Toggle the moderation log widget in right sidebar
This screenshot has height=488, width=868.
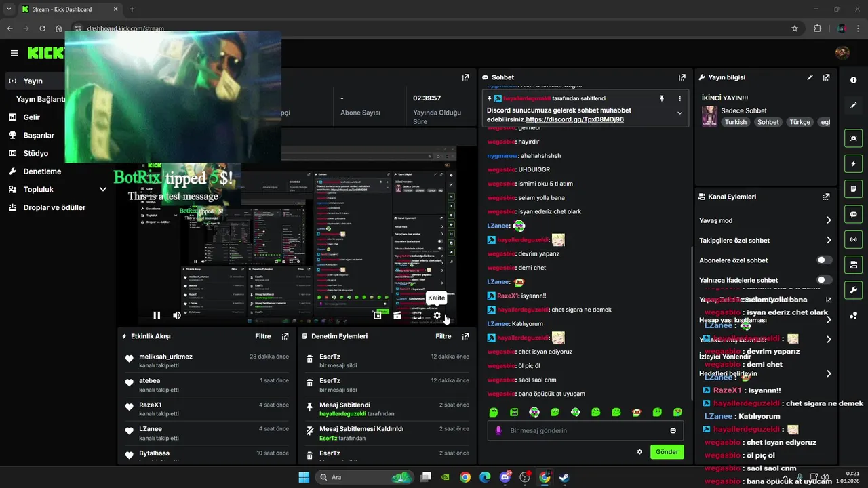[x=853, y=188]
